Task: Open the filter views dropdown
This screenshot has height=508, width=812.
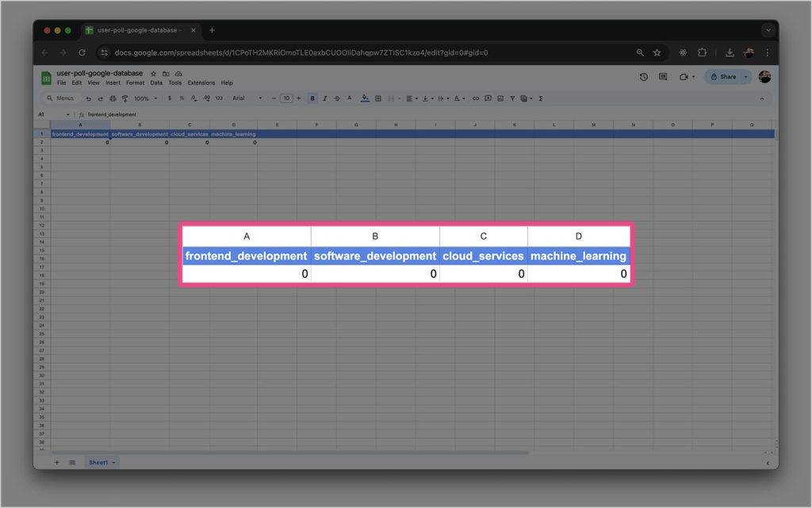Action: tap(527, 98)
